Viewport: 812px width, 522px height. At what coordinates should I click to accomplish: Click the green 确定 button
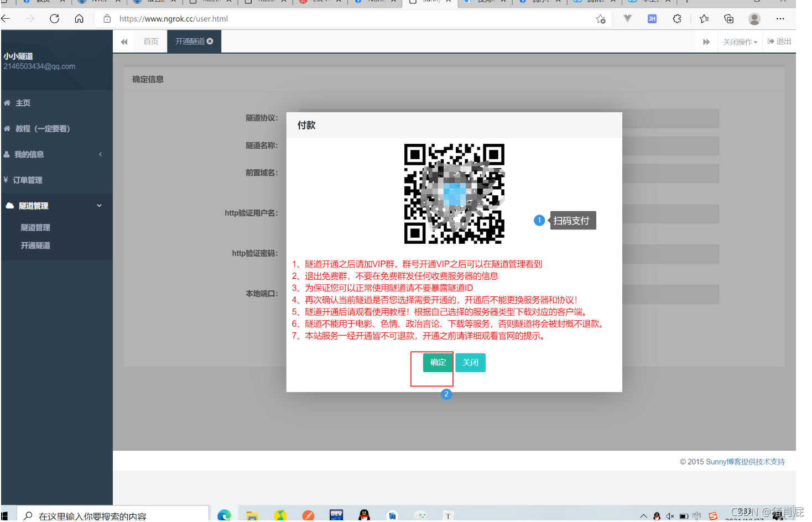[x=438, y=363]
